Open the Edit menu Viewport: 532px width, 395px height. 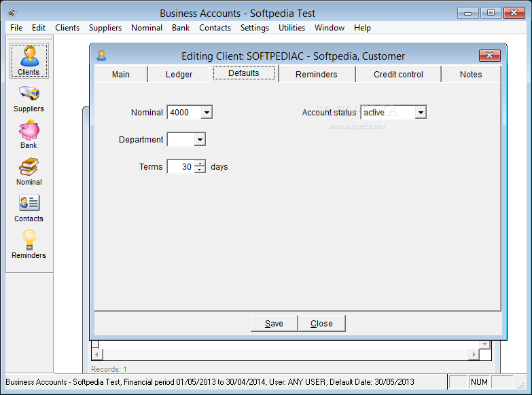click(x=39, y=28)
